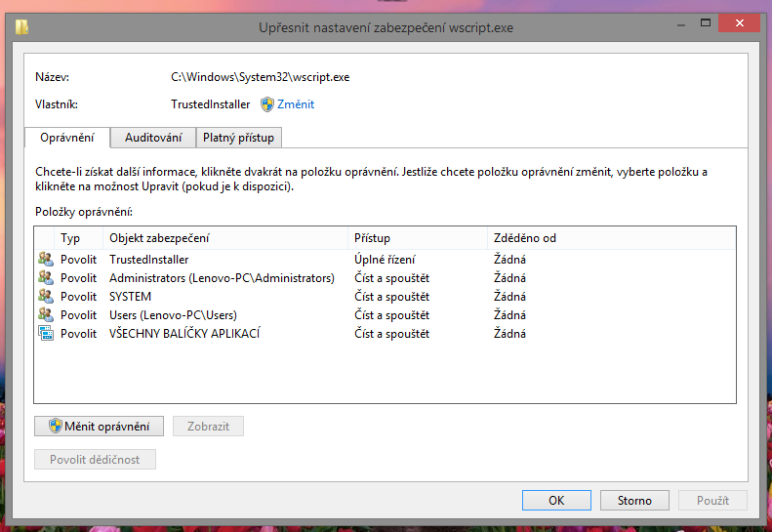Click the Administrators entry group icon
The height and width of the screenshot is (532, 772).
(45, 278)
